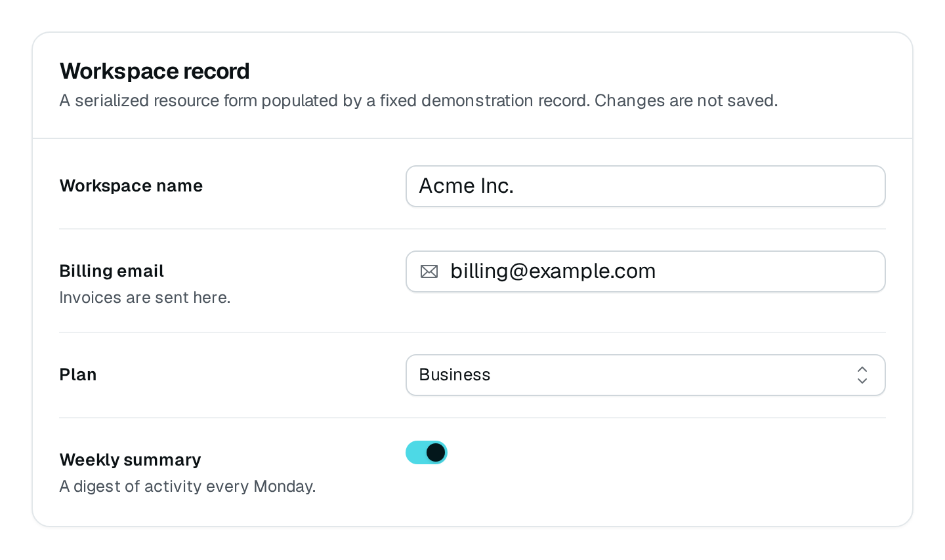Click "A digest of activity every Monday."
The width and height of the screenshot is (945, 560).
(188, 487)
